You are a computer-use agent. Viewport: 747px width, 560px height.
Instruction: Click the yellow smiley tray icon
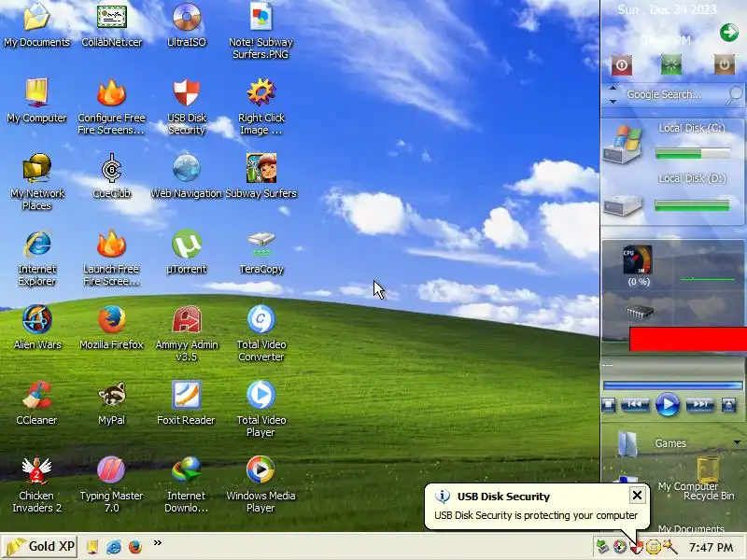click(x=653, y=547)
